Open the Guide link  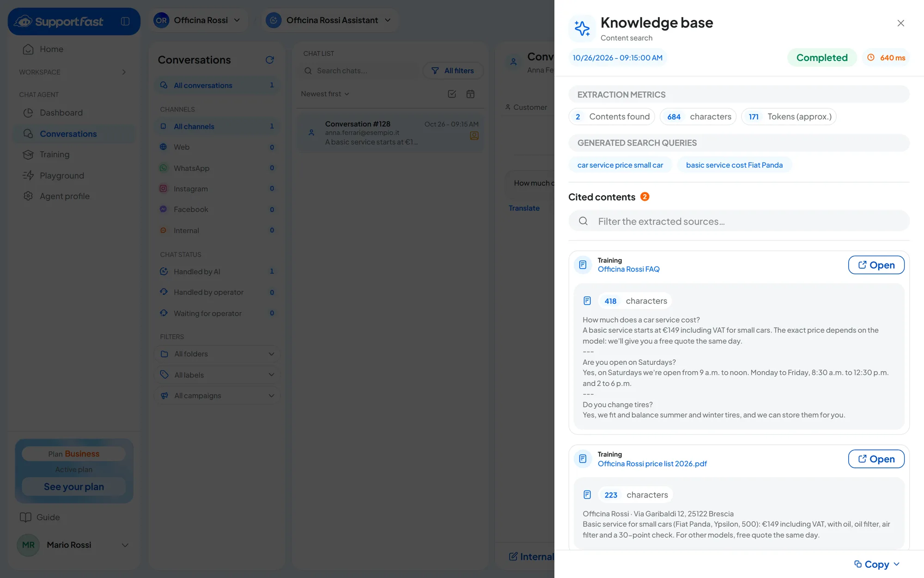coord(40,517)
